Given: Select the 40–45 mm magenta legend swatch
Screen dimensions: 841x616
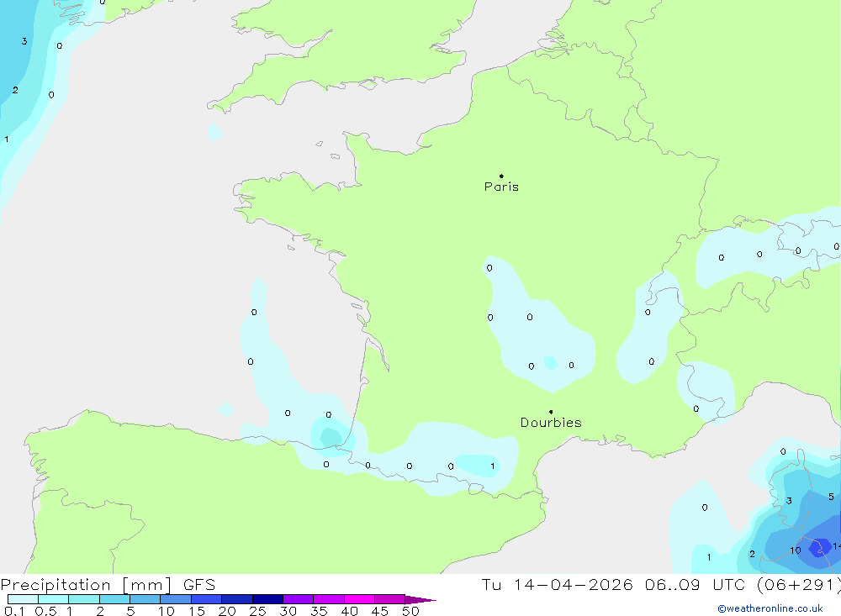Looking at the screenshot, I should click(359, 599).
